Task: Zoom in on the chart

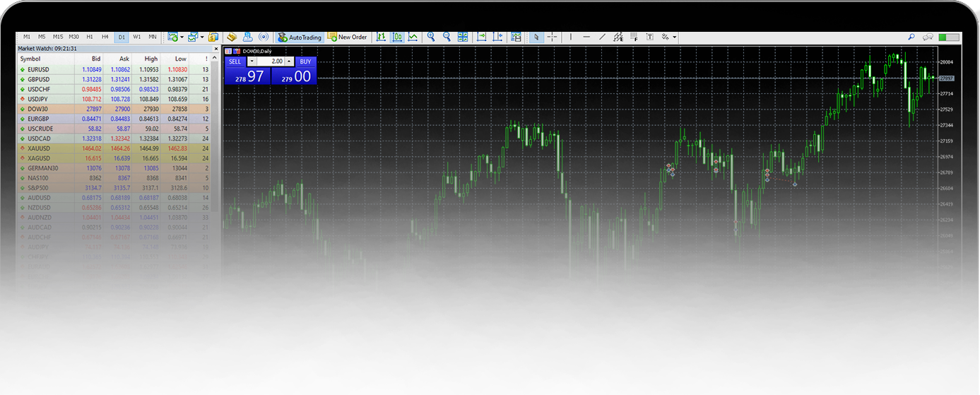Action: [431, 37]
